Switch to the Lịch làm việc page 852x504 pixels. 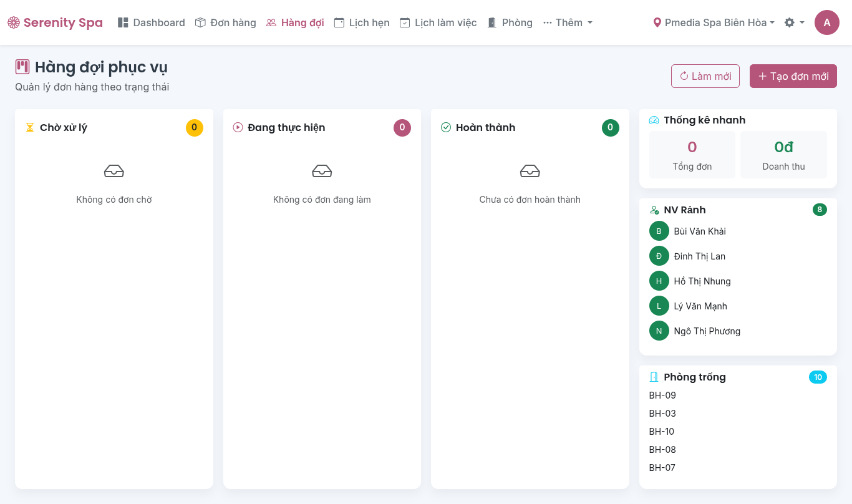[438, 22]
